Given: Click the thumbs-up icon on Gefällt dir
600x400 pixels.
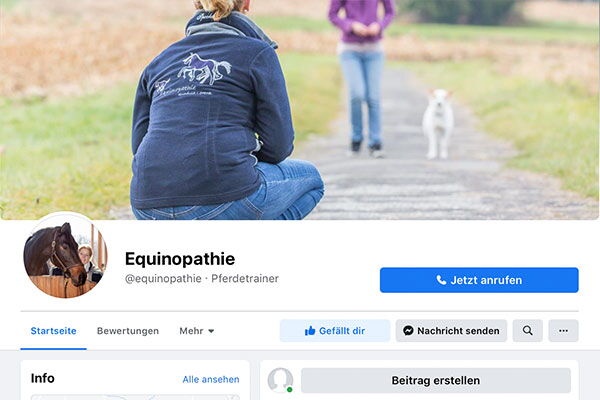Looking at the screenshot, I should click(x=310, y=331).
